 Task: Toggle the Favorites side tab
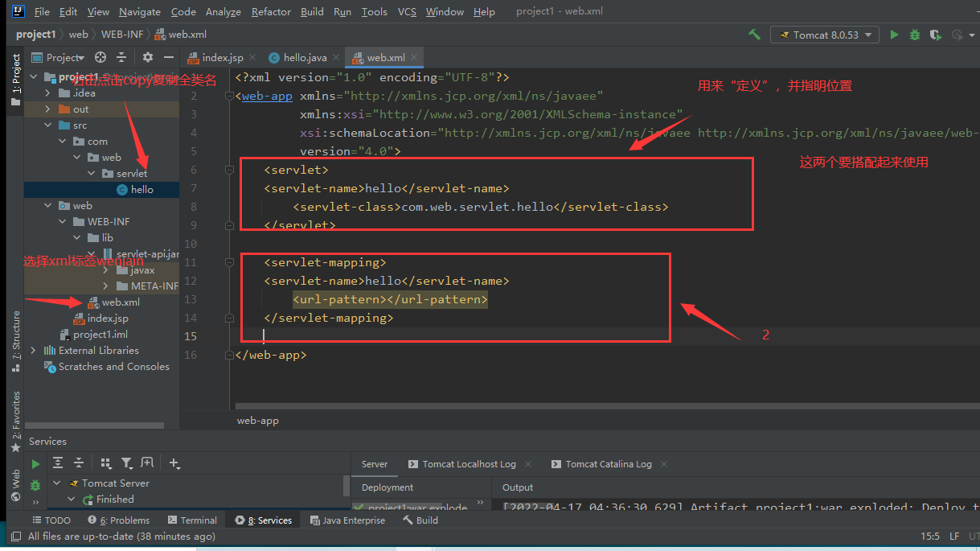click(15, 421)
